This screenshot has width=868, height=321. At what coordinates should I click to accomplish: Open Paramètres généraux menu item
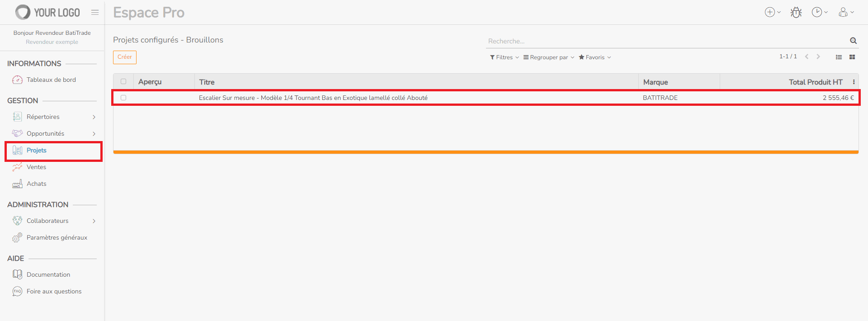[57, 237]
